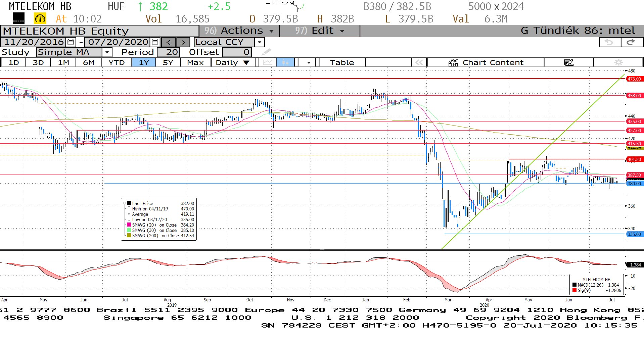Open the annotation edit tool icon
The height and width of the screenshot is (344, 644).
[x=569, y=62]
